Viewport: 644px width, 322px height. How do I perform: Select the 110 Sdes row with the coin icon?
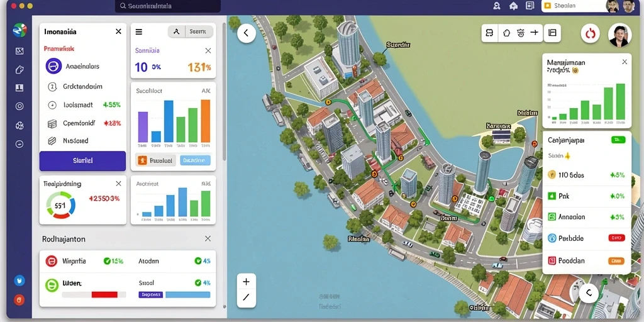click(x=587, y=175)
